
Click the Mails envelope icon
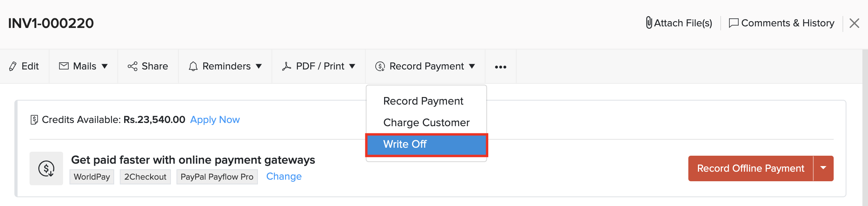(x=64, y=66)
